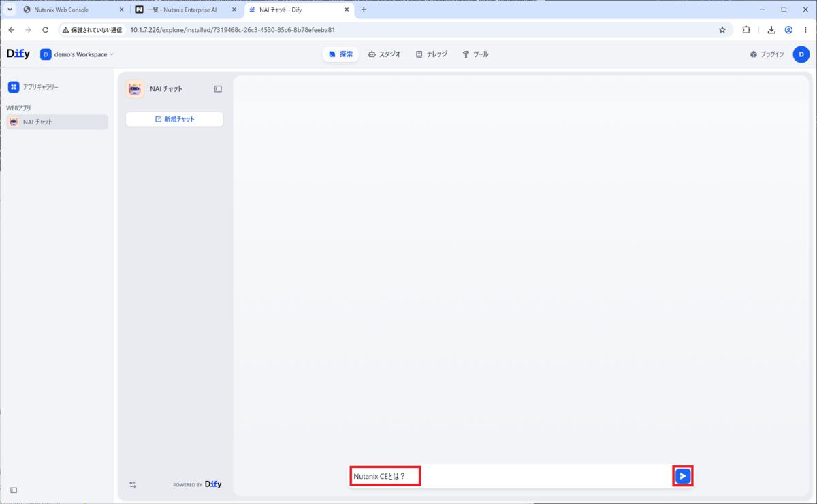Viewport: 817px width, 504px height.
Task: Bookmark this page with the star icon
Action: (722, 30)
